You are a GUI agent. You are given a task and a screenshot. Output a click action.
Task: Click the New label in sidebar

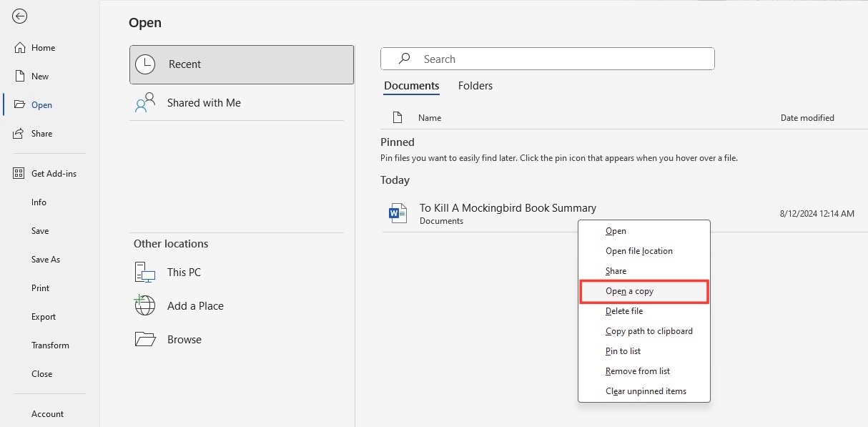coord(40,77)
